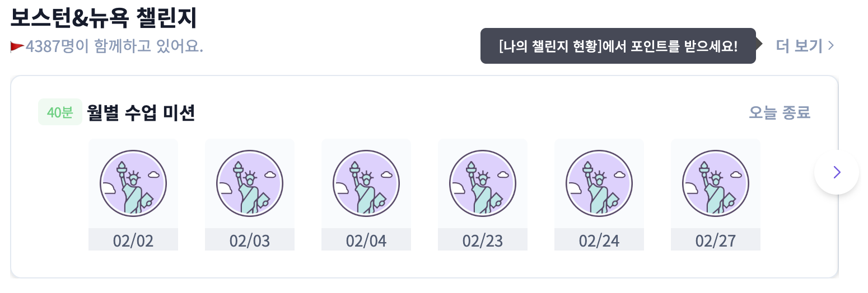Select the Statue of Liberty badge for 02/04

click(x=366, y=183)
